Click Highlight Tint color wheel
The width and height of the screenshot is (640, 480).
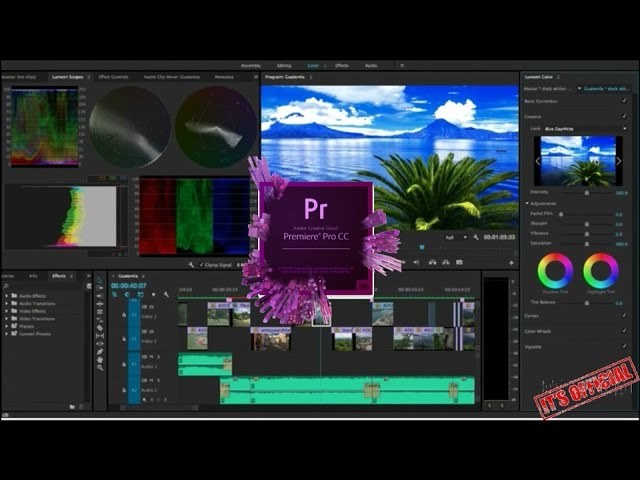tap(601, 271)
